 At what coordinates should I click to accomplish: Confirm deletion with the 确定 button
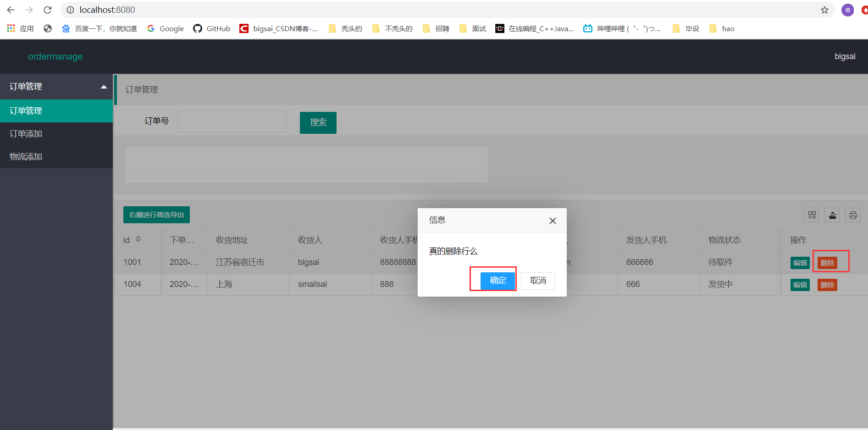(x=497, y=281)
